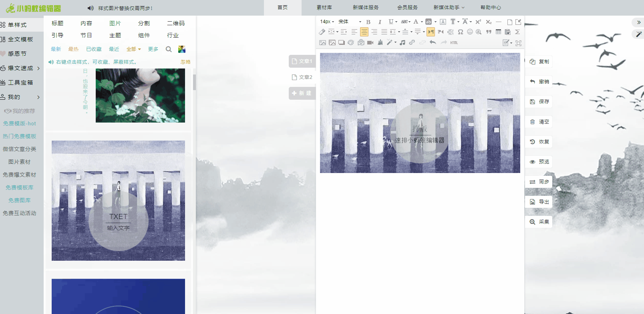Insert a table
Screen dimensions: 644x314
coord(498,32)
